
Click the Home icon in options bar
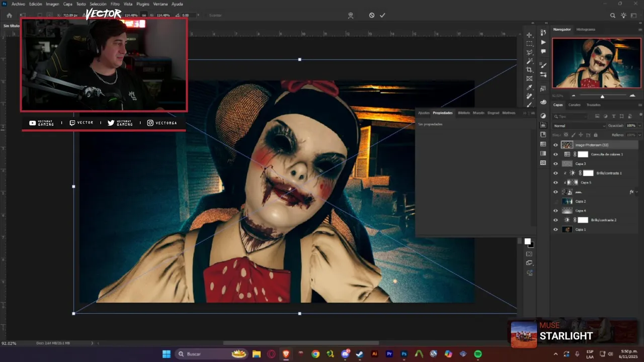coord(9,16)
